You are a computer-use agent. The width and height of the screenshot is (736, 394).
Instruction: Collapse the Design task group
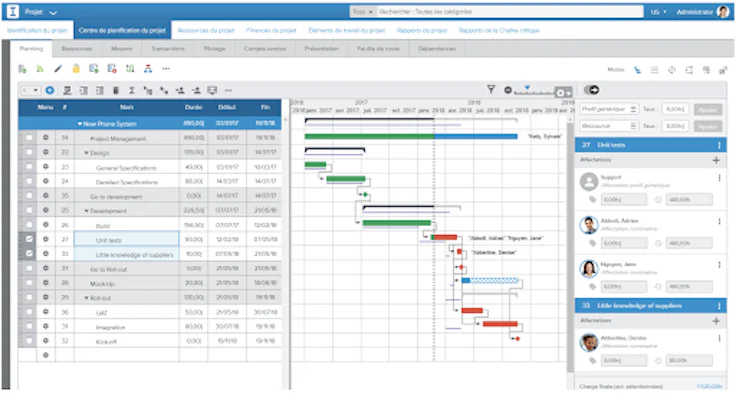click(x=86, y=153)
